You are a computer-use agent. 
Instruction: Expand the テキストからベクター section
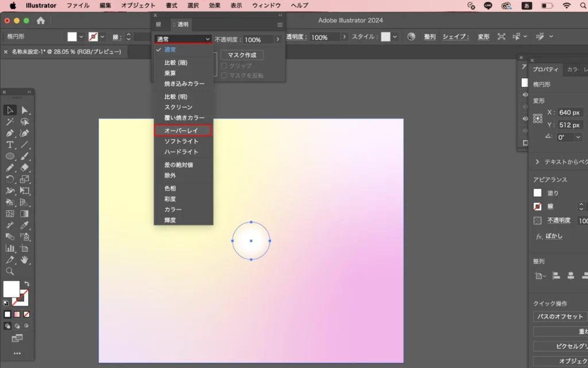click(537, 162)
